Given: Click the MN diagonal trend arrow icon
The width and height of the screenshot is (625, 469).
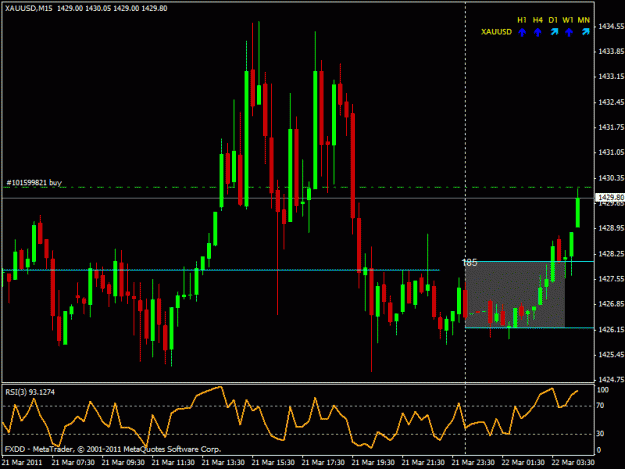Looking at the screenshot, I should tap(585, 32).
